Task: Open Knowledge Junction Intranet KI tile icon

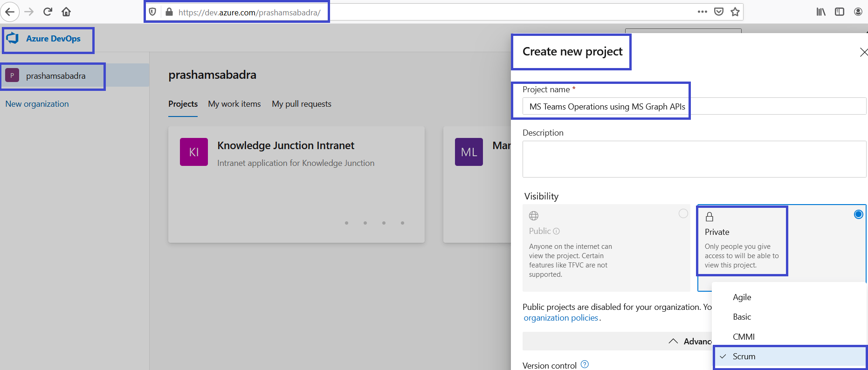Action: [x=194, y=152]
